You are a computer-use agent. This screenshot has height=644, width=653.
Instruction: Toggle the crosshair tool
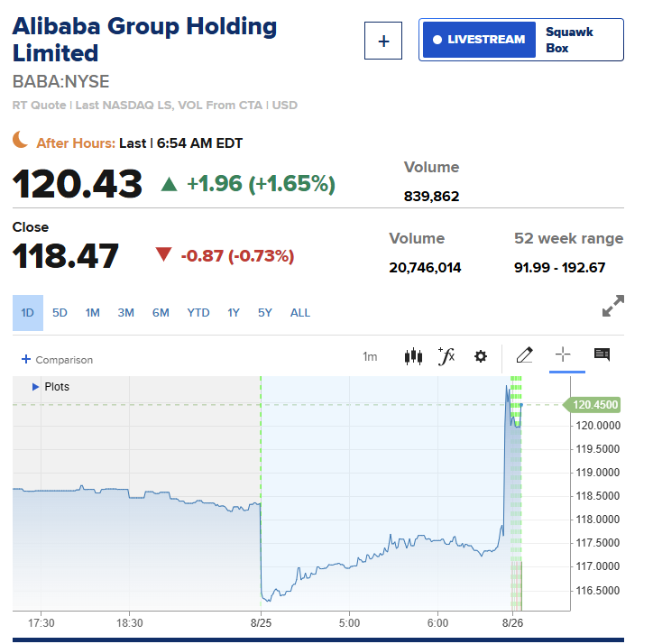(x=563, y=354)
